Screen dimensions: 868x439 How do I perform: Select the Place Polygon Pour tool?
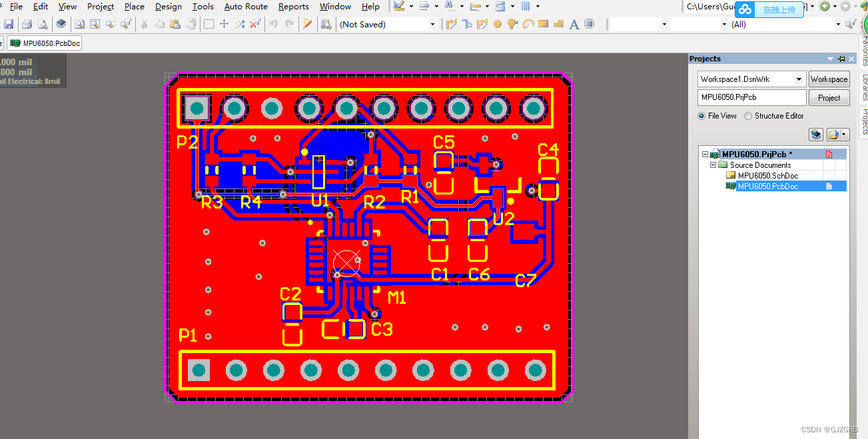pos(559,24)
